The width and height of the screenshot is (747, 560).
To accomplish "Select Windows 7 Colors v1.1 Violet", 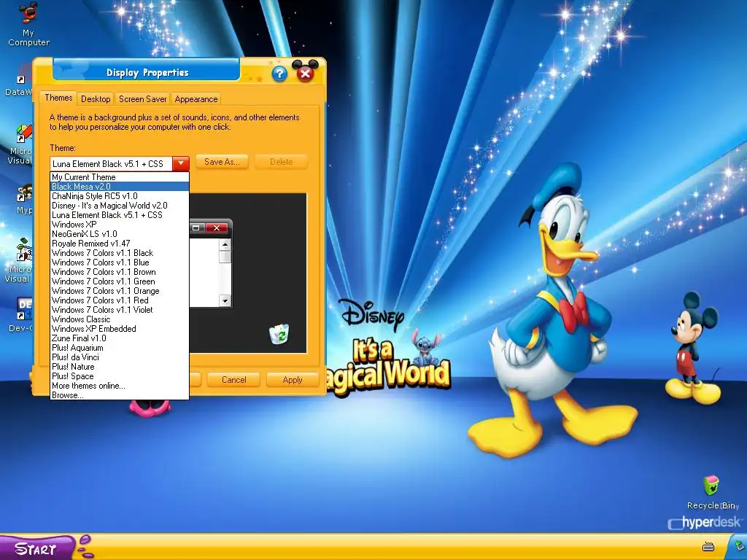I will point(120,310).
